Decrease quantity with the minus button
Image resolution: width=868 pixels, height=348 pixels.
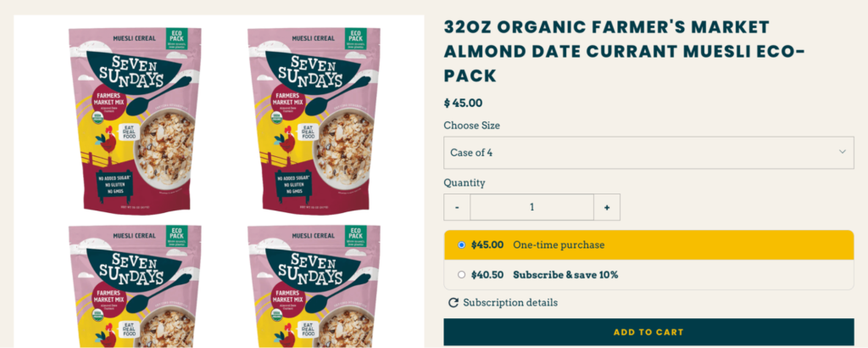click(457, 207)
